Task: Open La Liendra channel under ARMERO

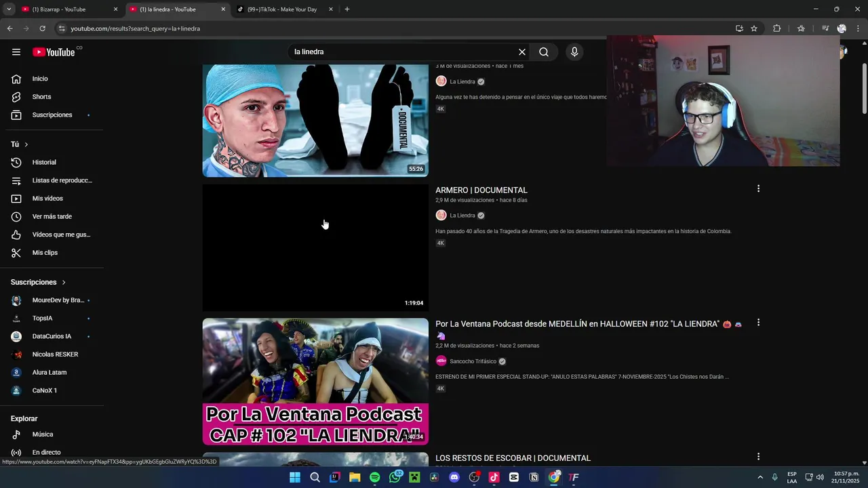Action: point(462,216)
